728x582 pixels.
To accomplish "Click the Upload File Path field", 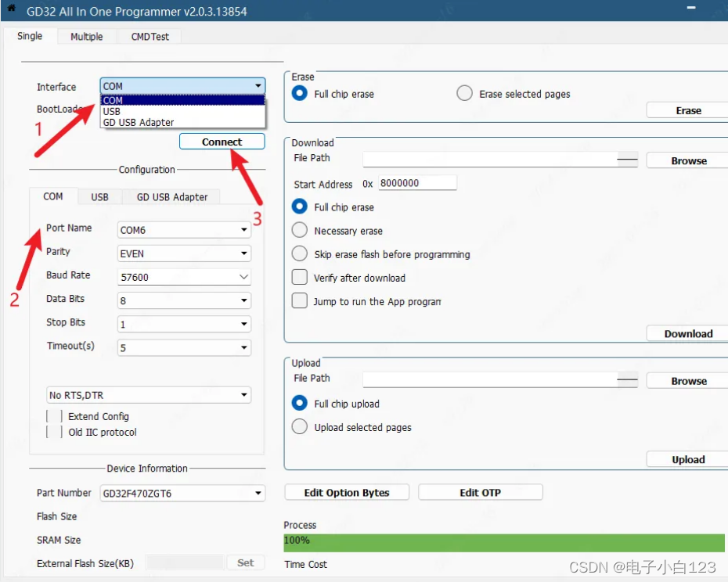I will point(500,379).
